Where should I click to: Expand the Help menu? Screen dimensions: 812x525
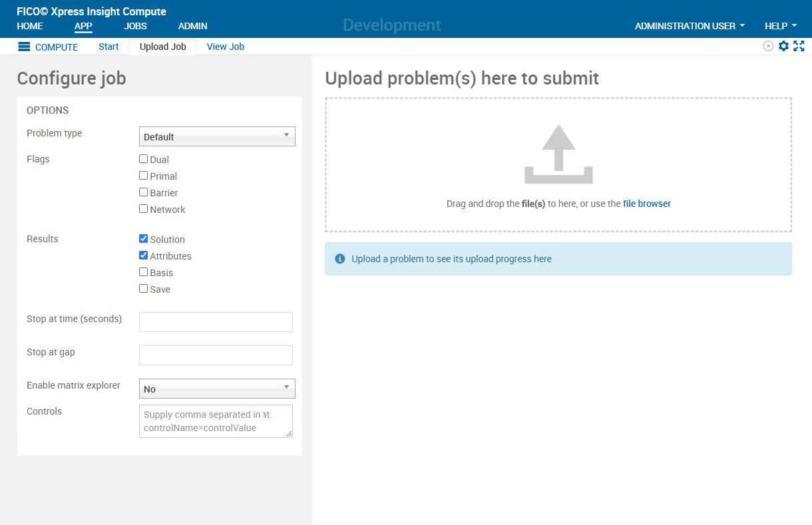tap(780, 26)
